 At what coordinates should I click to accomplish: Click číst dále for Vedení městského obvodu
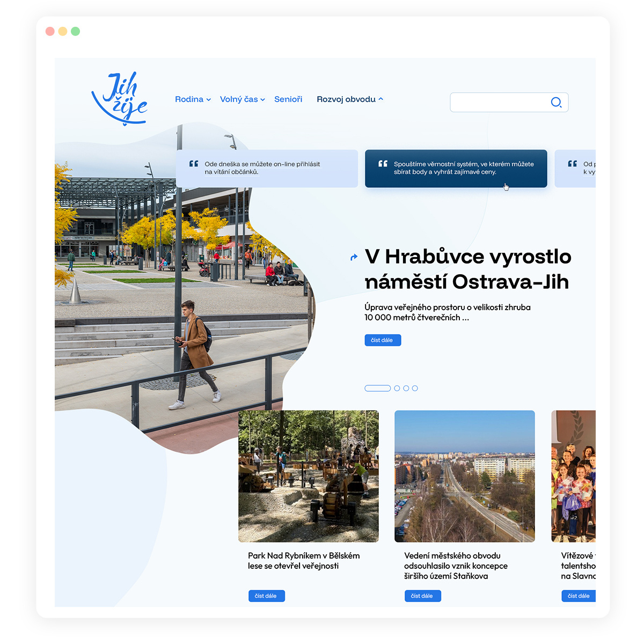423,596
